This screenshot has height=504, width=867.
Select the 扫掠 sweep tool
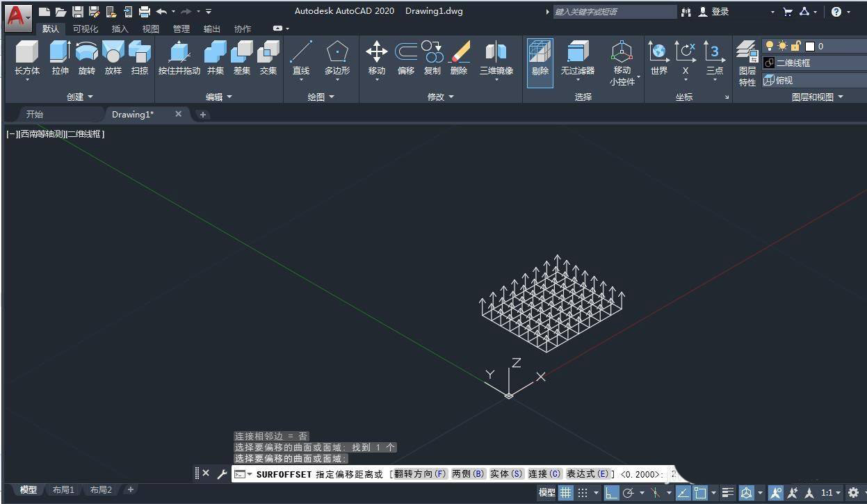tap(140, 58)
